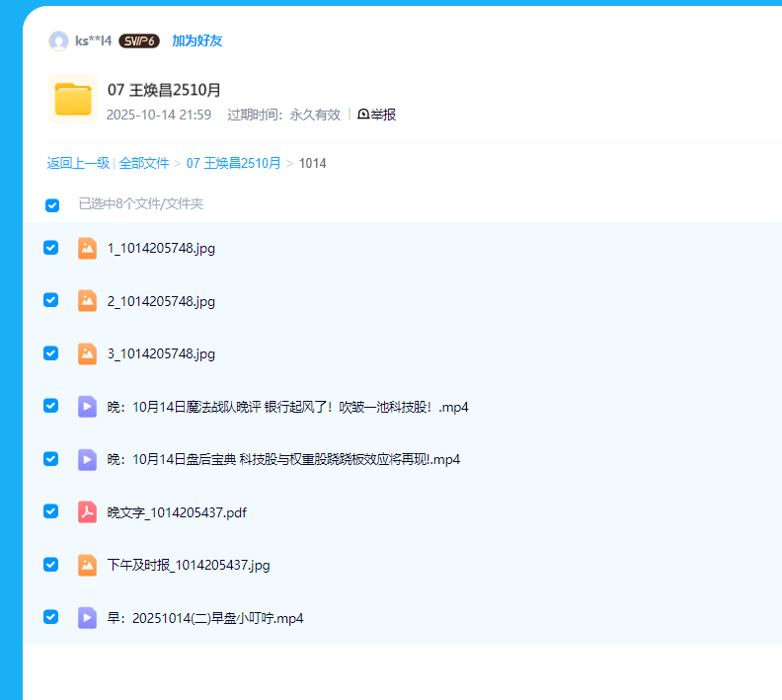Click the video icon for 魔法战队晚评 mp4
Image resolution: width=782 pixels, height=700 pixels.
point(87,406)
